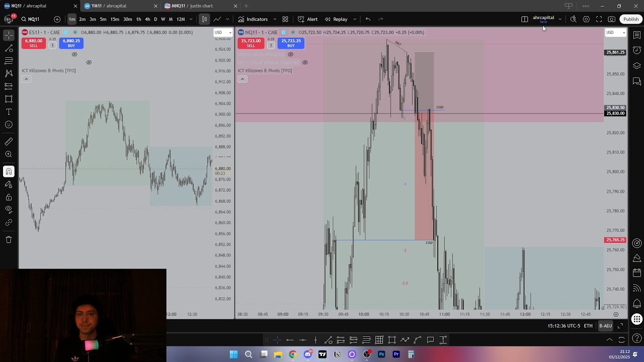Open the emoji icons tool
The height and width of the screenshot is (362, 644).
coord(9,125)
